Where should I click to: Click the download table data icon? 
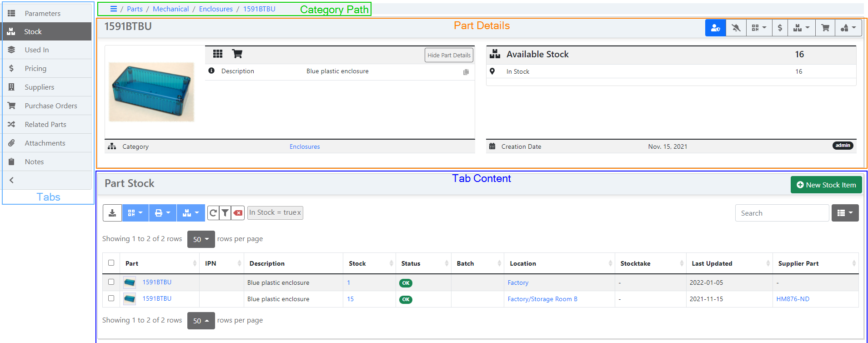[x=112, y=213]
